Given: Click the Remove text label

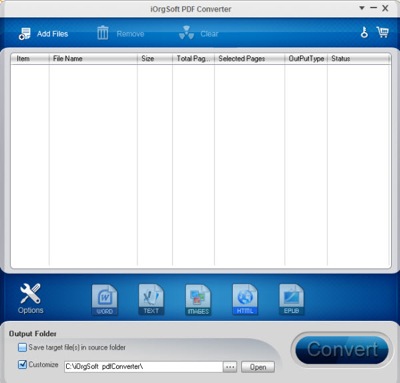Looking at the screenshot, I should point(130,34).
